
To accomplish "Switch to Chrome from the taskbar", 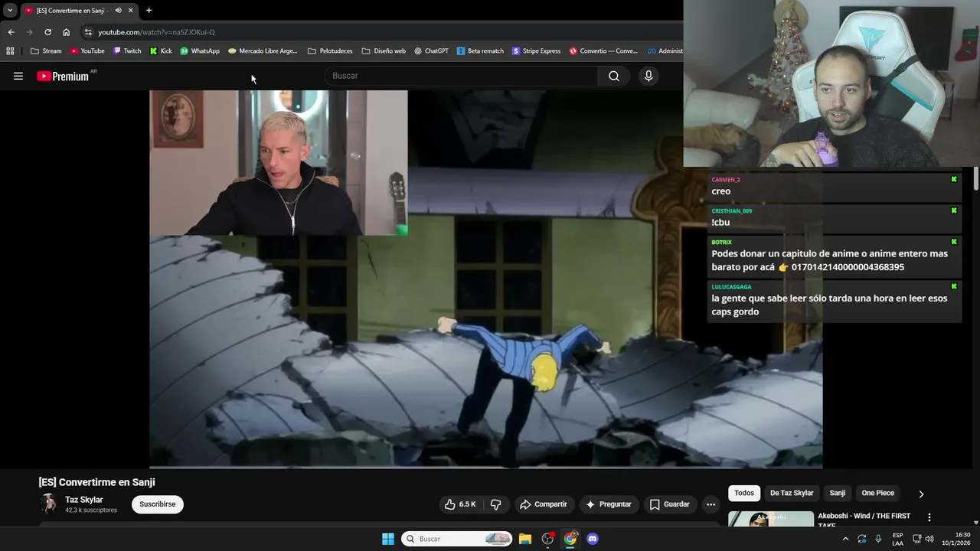I will (570, 539).
